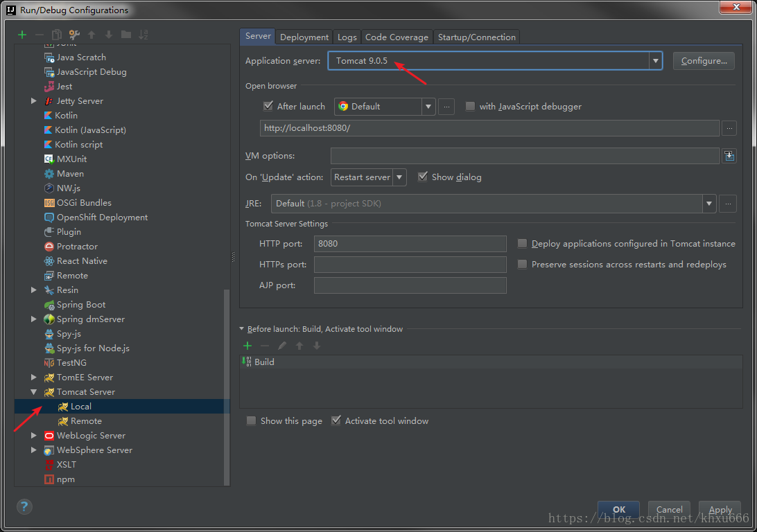Toggle After launch checkbox

[268, 106]
